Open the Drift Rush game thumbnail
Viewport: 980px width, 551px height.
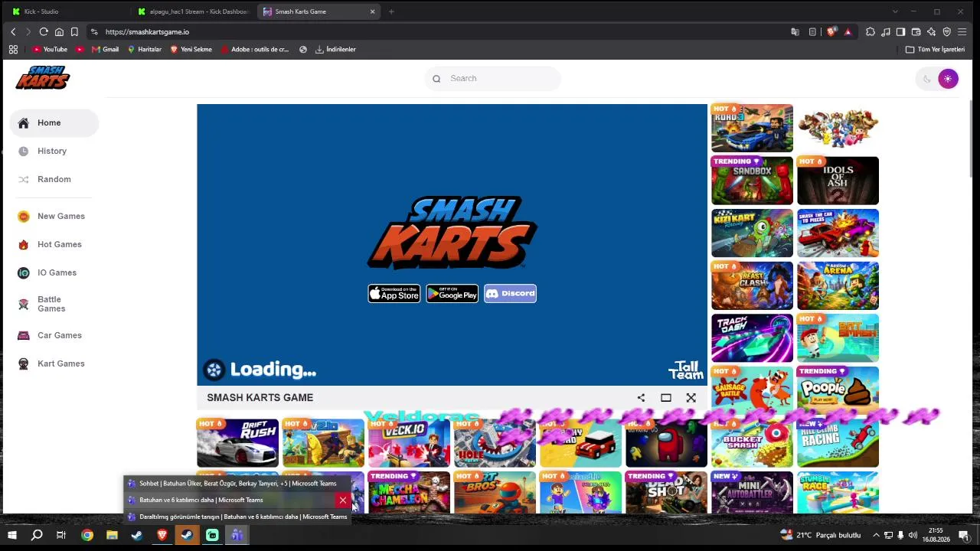click(x=237, y=442)
